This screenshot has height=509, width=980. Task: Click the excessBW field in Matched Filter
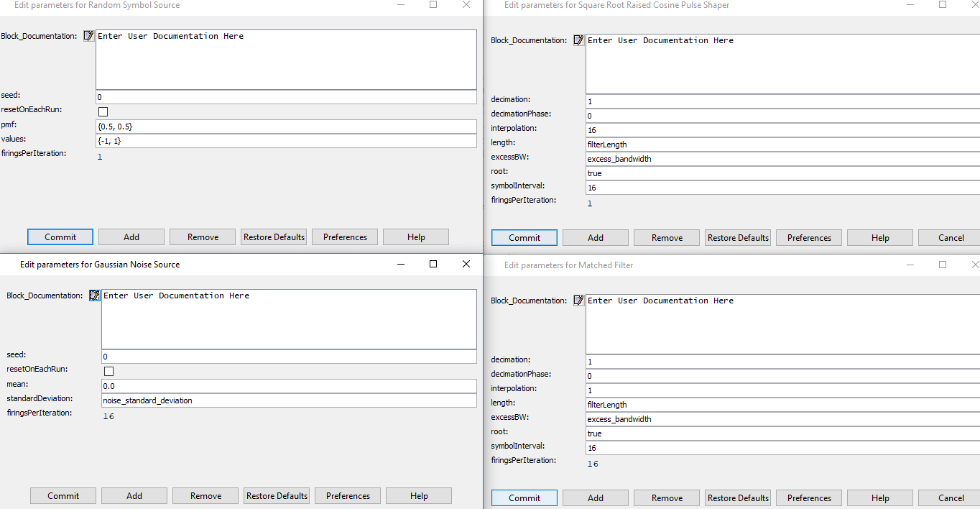(x=782, y=419)
